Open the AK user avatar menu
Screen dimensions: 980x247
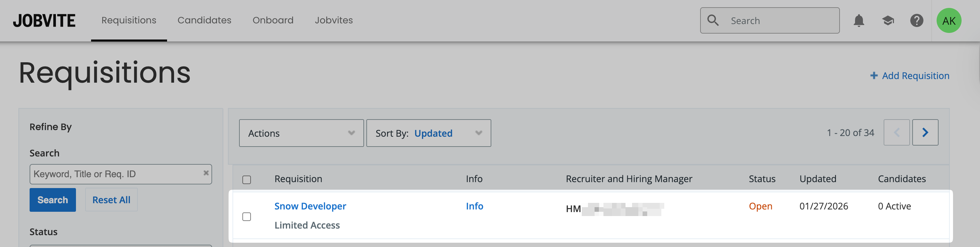[948, 20]
